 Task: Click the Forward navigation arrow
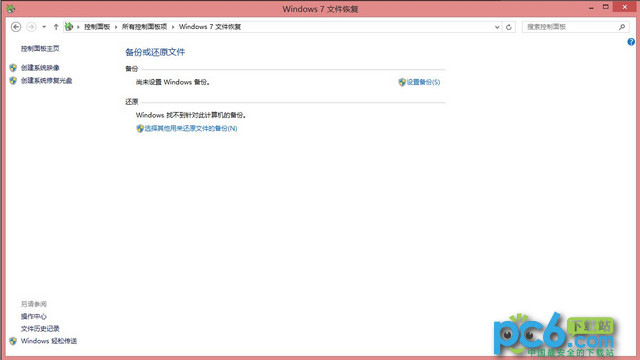click(x=31, y=27)
